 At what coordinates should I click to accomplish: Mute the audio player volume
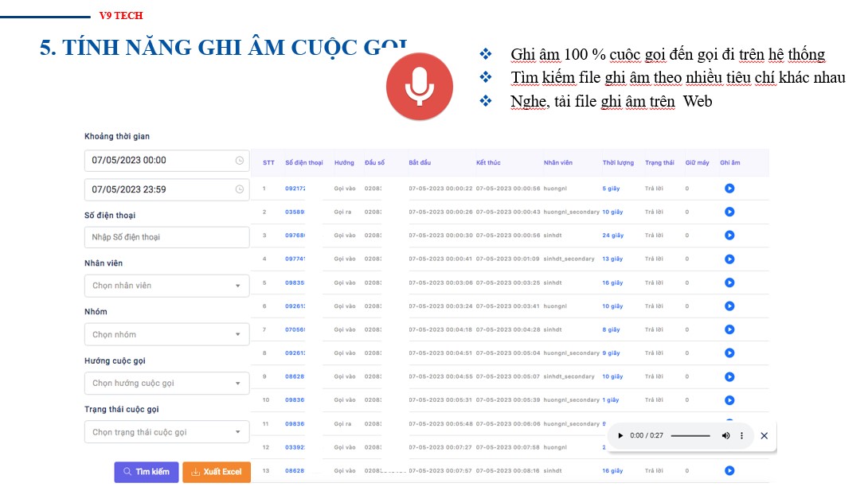(725, 436)
